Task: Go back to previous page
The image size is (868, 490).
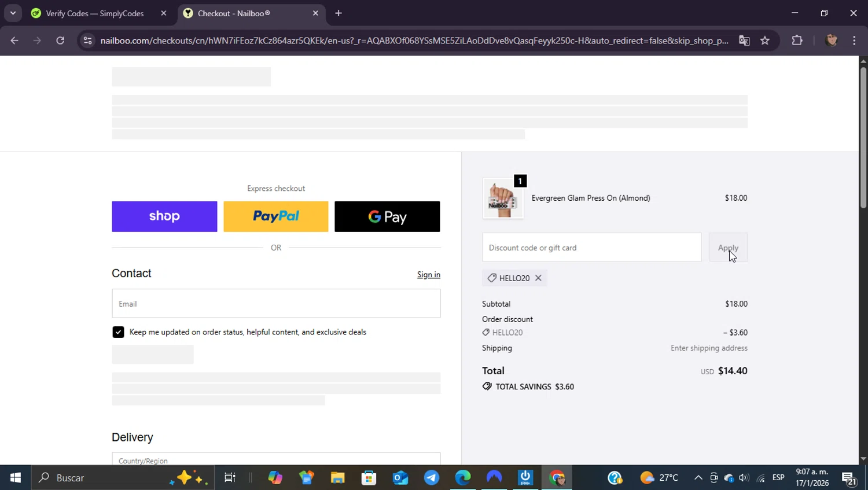Action: 14,40
